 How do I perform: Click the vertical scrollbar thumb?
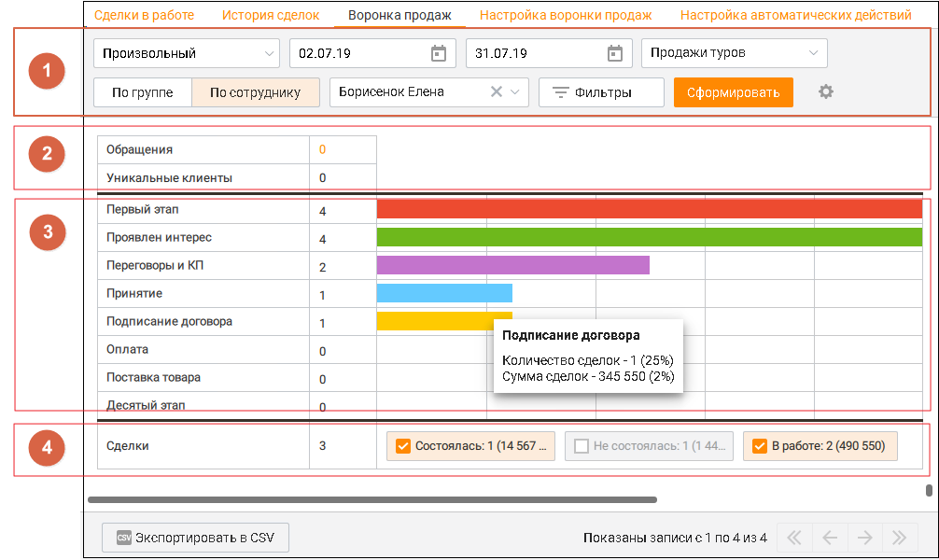[929, 491]
